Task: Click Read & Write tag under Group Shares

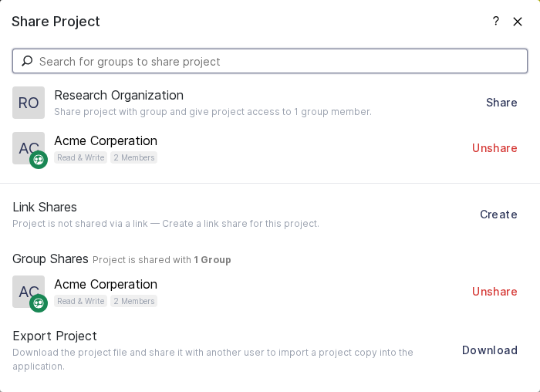Action: pyautogui.click(x=80, y=301)
